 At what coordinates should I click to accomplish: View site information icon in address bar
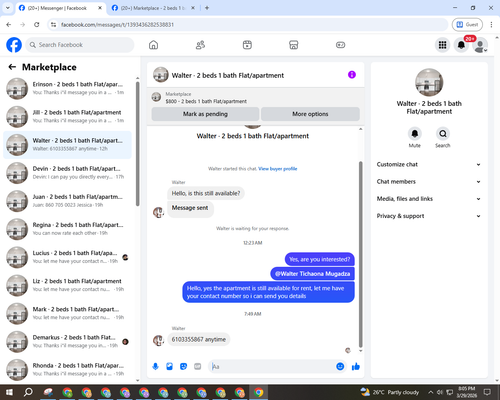point(53,24)
